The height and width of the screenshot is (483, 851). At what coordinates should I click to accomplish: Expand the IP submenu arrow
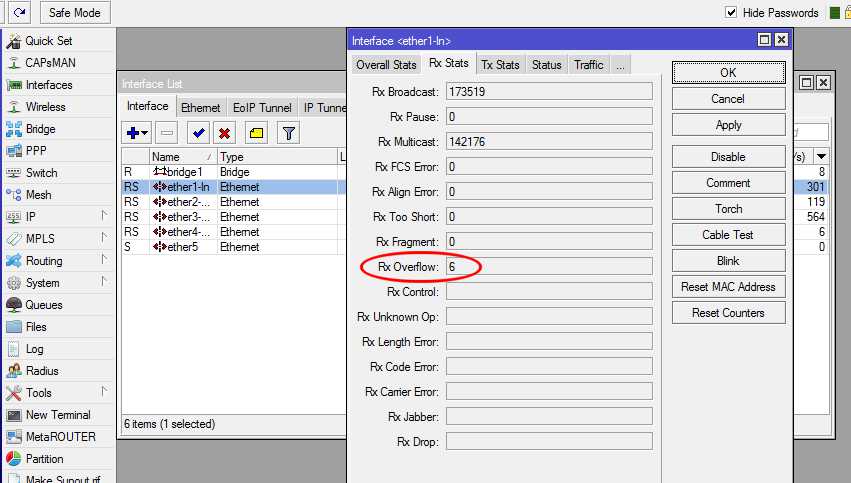[104, 215]
